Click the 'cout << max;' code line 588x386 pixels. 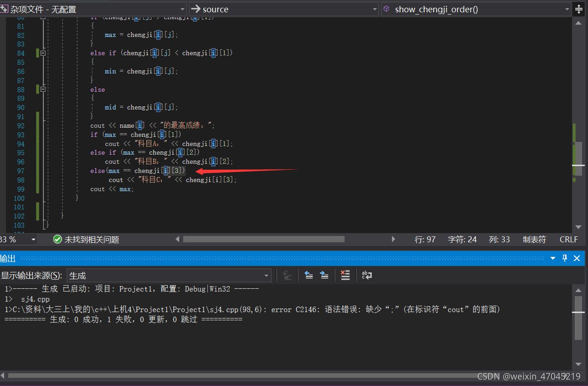click(112, 189)
